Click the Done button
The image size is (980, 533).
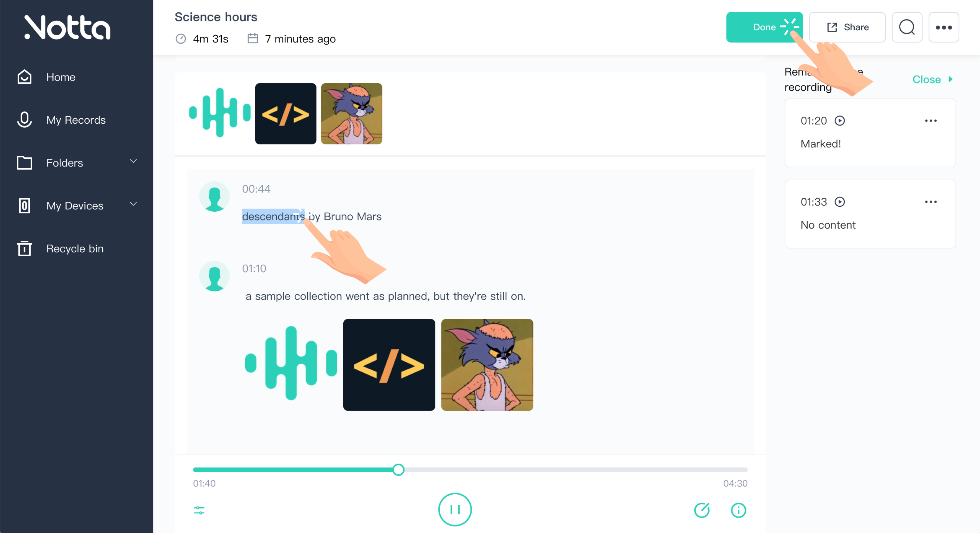click(x=764, y=27)
